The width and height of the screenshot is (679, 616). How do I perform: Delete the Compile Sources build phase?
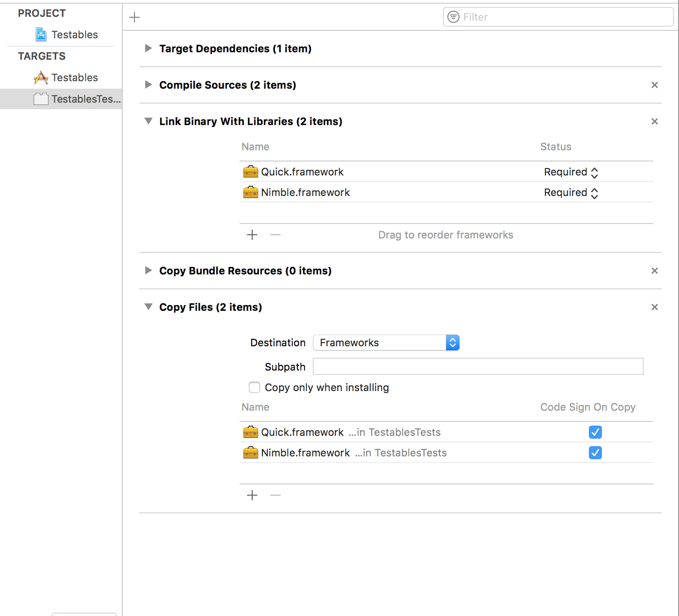click(x=655, y=85)
